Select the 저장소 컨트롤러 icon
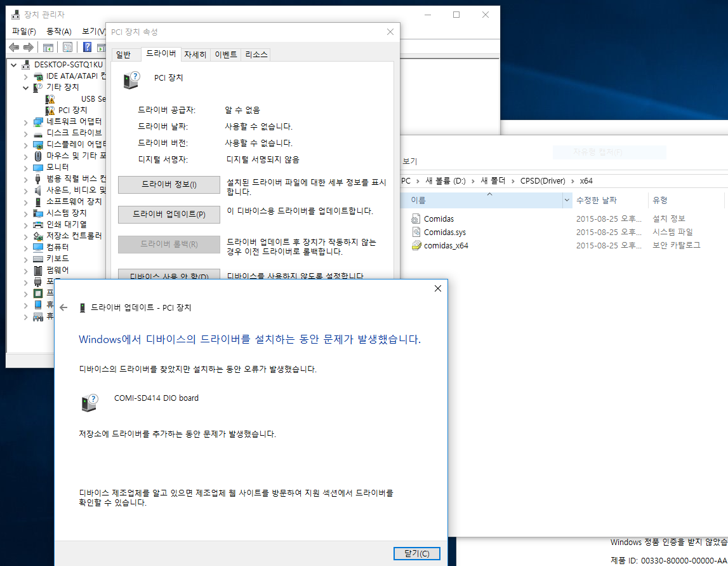The height and width of the screenshot is (566, 728). [x=38, y=236]
